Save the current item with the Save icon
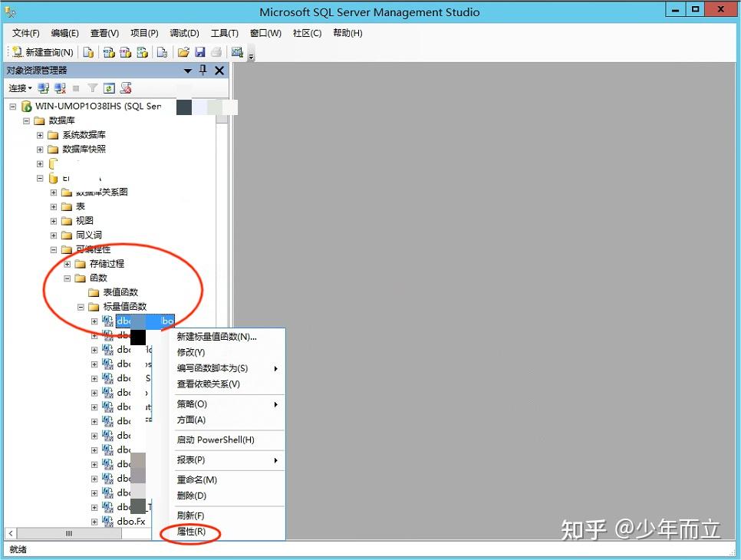Screen dimensions: 741x560 click(x=200, y=51)
